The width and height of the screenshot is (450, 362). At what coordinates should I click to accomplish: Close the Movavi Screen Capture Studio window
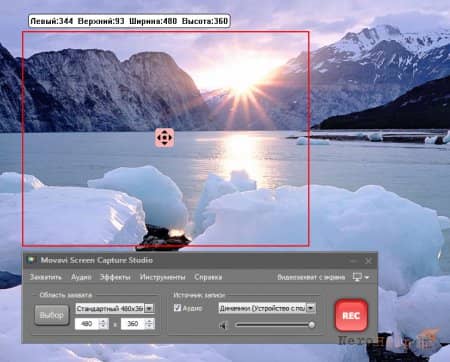[368, 261]
